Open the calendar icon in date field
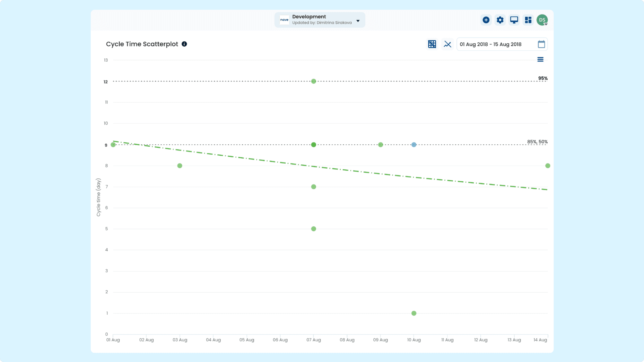 (541, 44)
